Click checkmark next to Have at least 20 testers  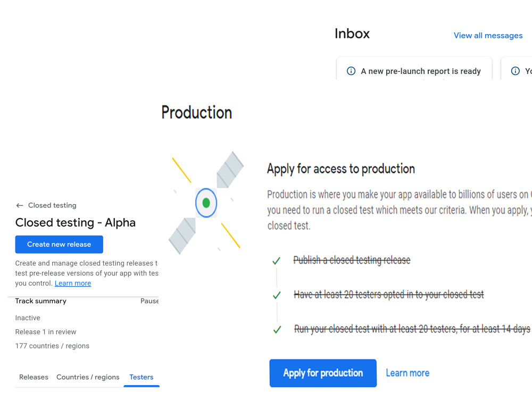click(277, 295)
